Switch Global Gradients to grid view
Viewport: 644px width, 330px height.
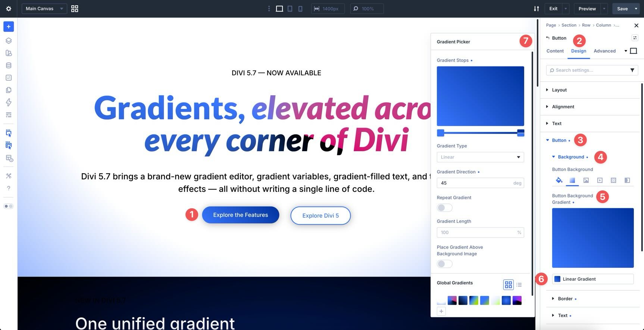(508, 285)
